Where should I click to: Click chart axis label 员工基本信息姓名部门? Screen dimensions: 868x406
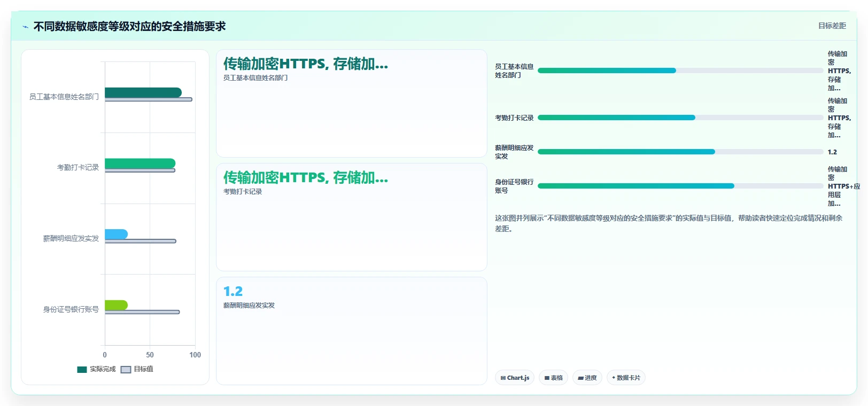(64, 97)
